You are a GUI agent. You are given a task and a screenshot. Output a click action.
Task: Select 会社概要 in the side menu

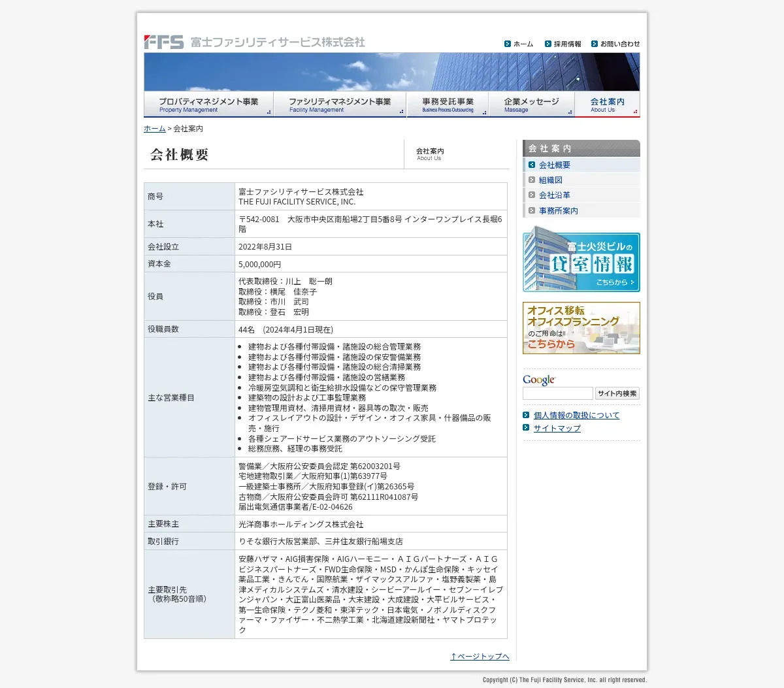click(x=555, y=165)
